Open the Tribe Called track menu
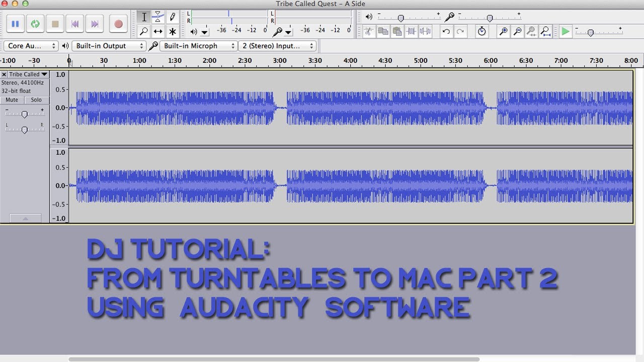 point(28,74)
